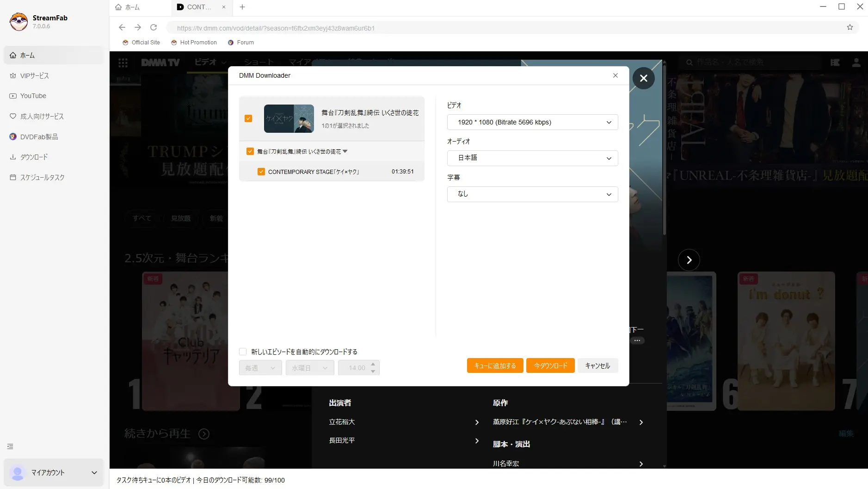Image resolution: width=868 pixels, height=489 pixels.
Task: Collapse the season list triangle
Action: (345, 151)
